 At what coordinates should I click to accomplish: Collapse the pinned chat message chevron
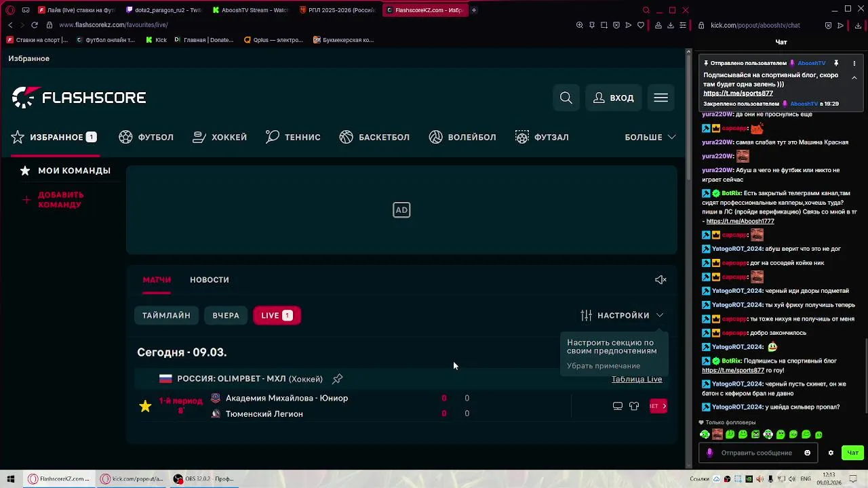point(854,78)
